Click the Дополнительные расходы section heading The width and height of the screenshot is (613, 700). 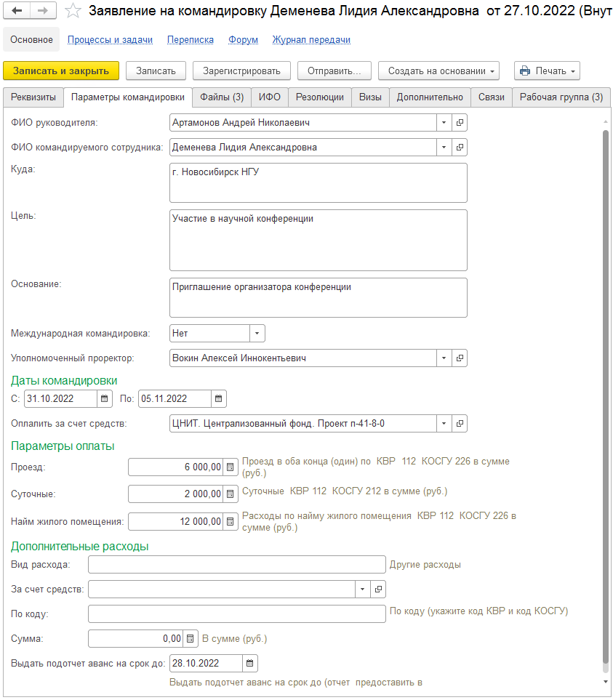(x=80, y=547)
